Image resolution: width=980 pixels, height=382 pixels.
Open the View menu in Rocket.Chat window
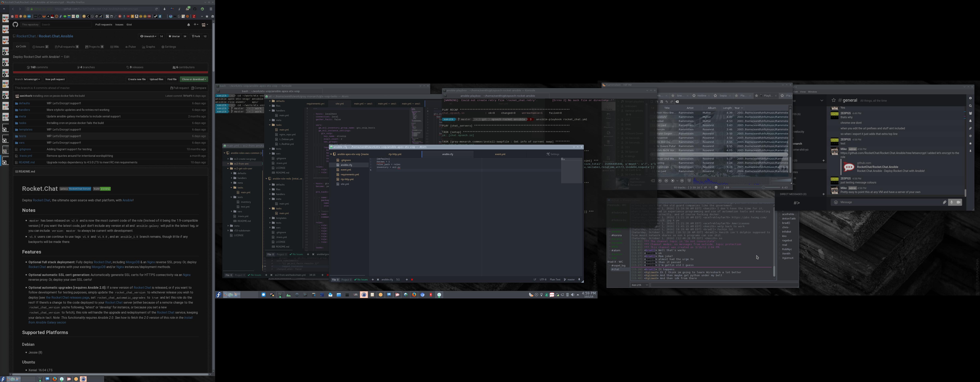pos(803,92)
